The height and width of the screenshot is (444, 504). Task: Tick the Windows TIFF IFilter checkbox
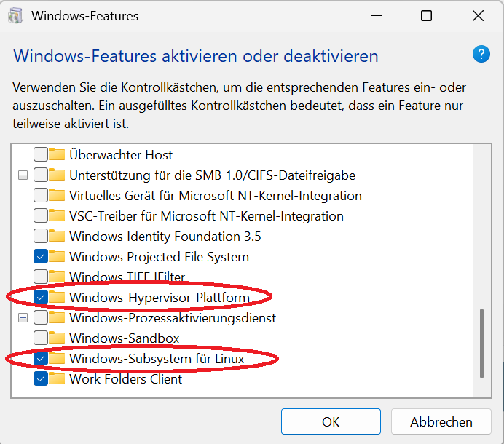[41, 277]
